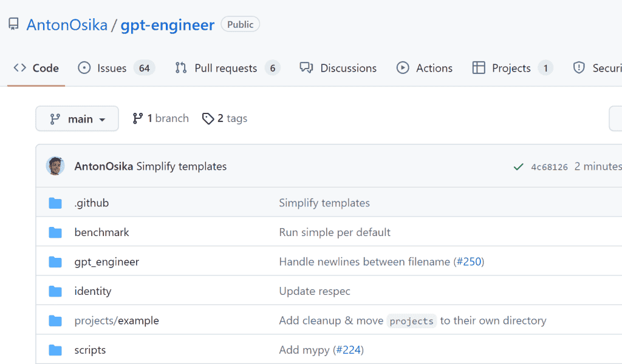This screenshot has height=364, width=622.
Task: Click the repository book icon before AntonOsika
Action: (13, 24)
